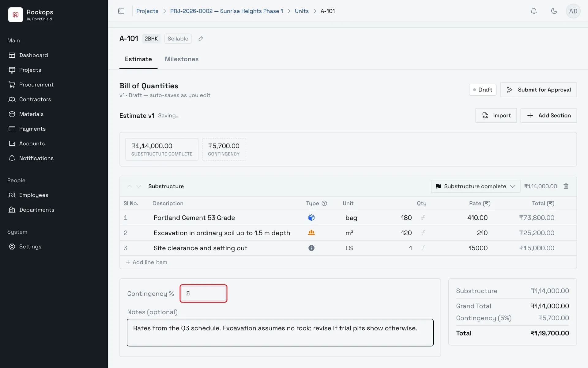Open the Projects breadcrumb link
The height and width of the screenshot is (368, 588).
[x=147, y=11]
